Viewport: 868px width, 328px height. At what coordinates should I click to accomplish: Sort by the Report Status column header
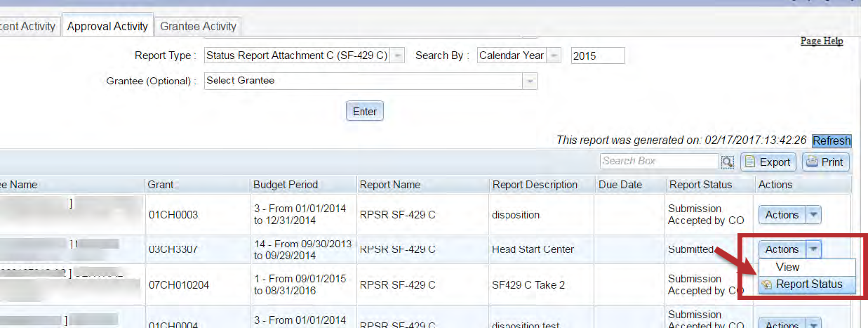coord(700,185)
